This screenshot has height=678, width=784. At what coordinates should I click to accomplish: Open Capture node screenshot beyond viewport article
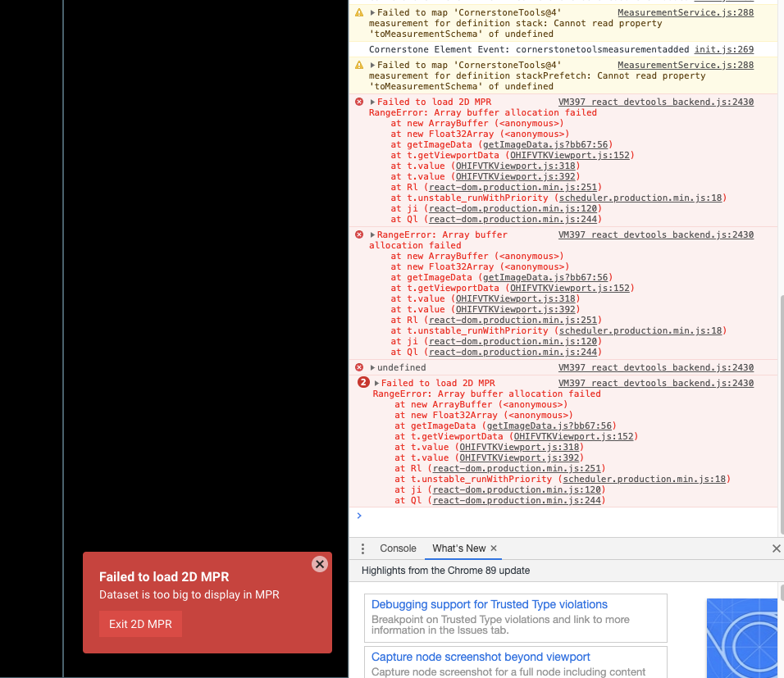click(x=481, y=657)
